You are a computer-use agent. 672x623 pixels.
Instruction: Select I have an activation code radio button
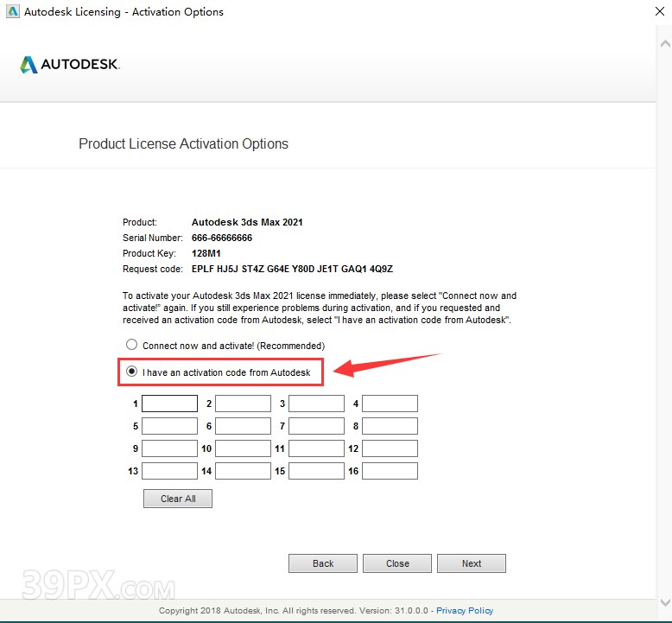click(x=131, y=372)
